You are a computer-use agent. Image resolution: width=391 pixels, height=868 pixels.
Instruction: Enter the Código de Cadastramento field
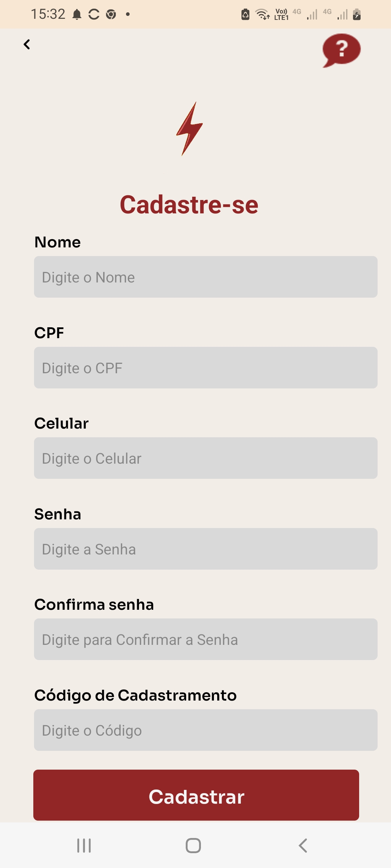click(x=206, y=730)
